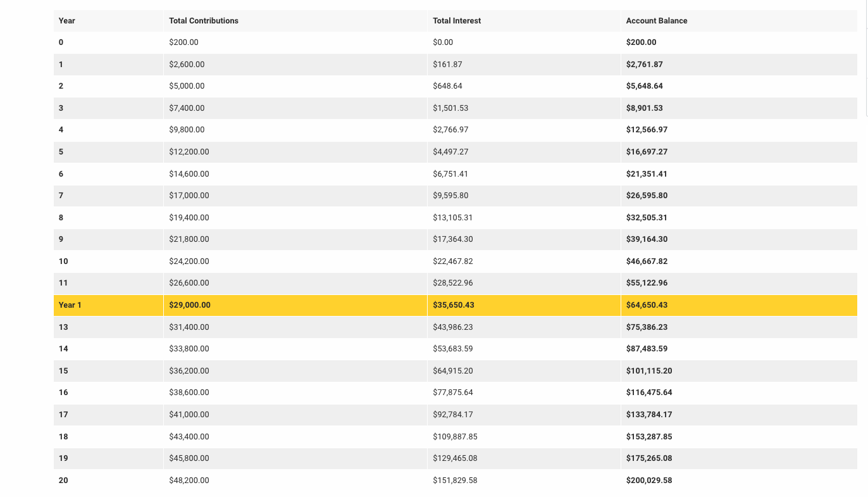The width and height of the screenshot is (868, 497).
Task: Click interest value $109,887.85
Action: 455,437
